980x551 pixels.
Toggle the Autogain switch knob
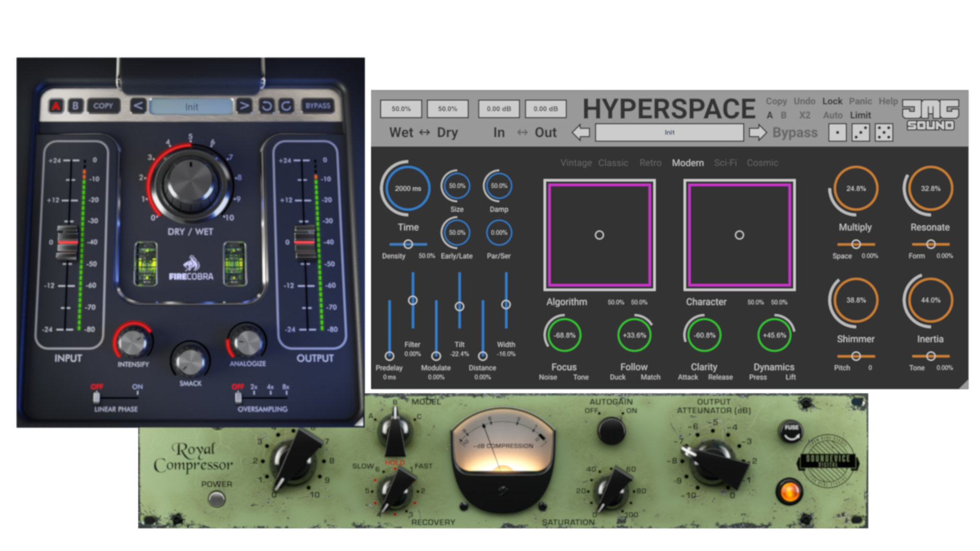pyautogui.click(x=611, y=431)
